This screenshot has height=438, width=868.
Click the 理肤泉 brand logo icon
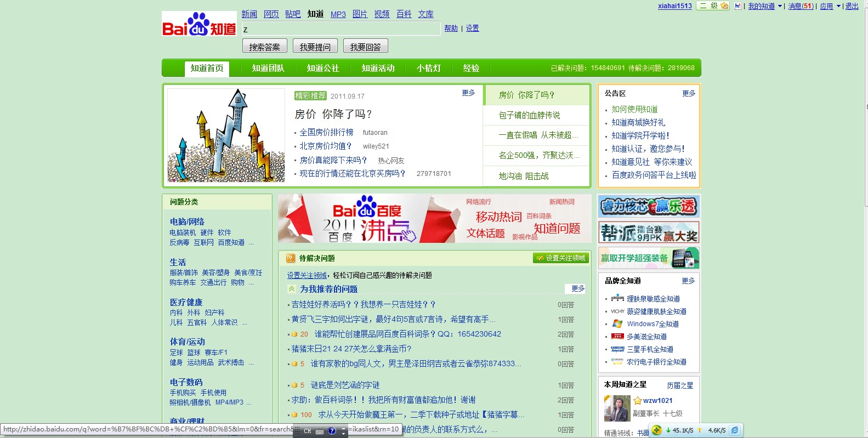click(x=617, y=298)
